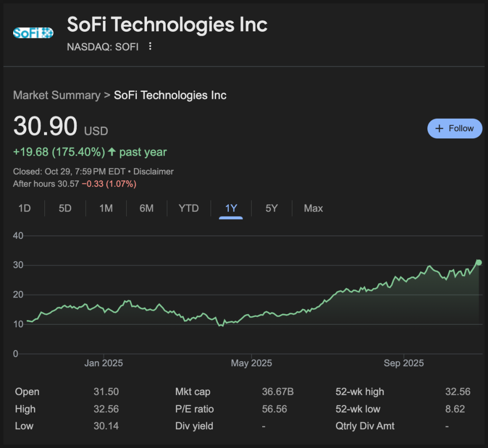Click the SoFi logo icon
Viewport: 488px width, 448px height.
pyautogui.click(x=33, y=33)
